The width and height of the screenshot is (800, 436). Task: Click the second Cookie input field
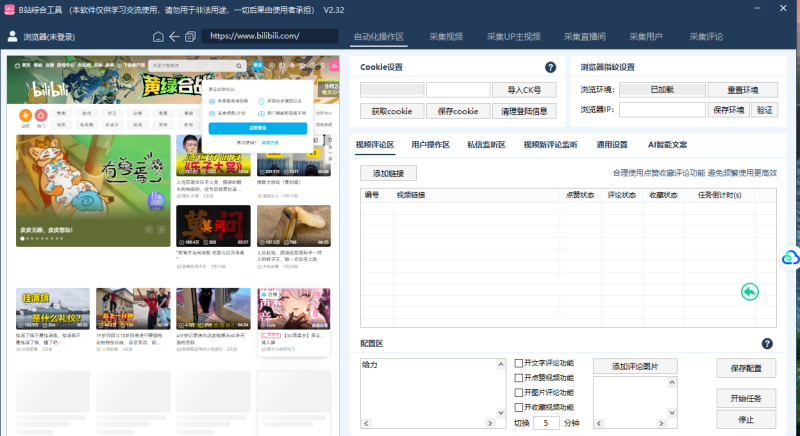click(x=458, y=90)
